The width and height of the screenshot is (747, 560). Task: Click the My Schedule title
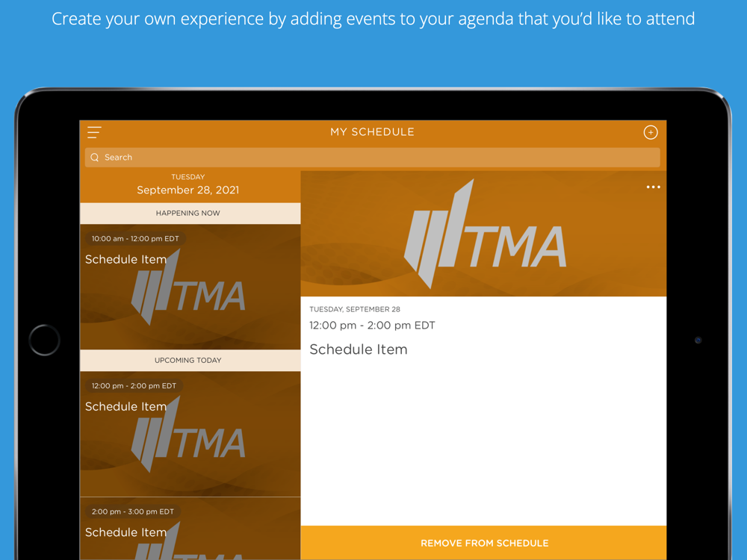[x=373, y=132]
